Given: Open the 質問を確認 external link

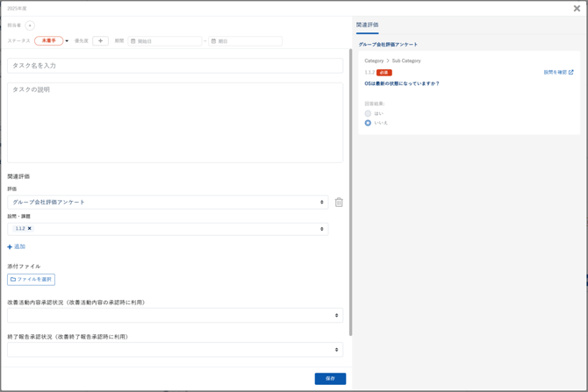Looking at the screenshot, I should (558, 73).
